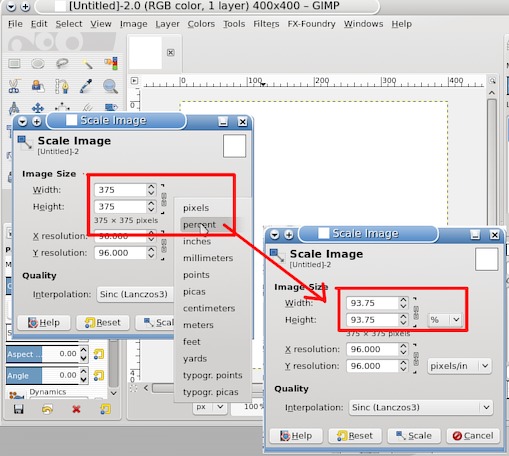Image resolution: width=509 pixels, height=456 pixels.
Task: Pick the Scissors Select tool
Action: pyautogui.click(x=14, y=86)
